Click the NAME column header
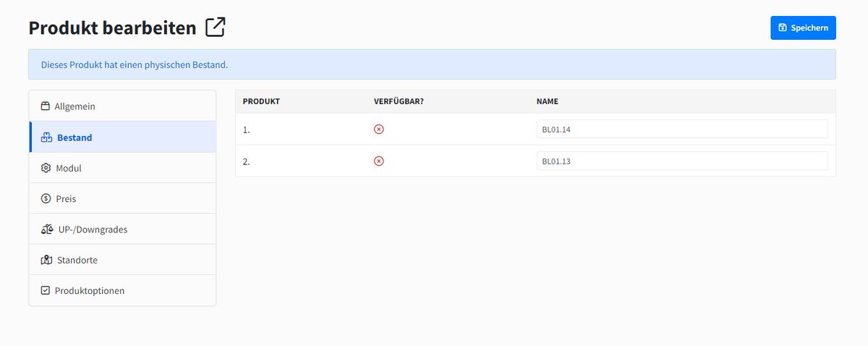This screenshot has height=346, width=868. tap(548, 101)
